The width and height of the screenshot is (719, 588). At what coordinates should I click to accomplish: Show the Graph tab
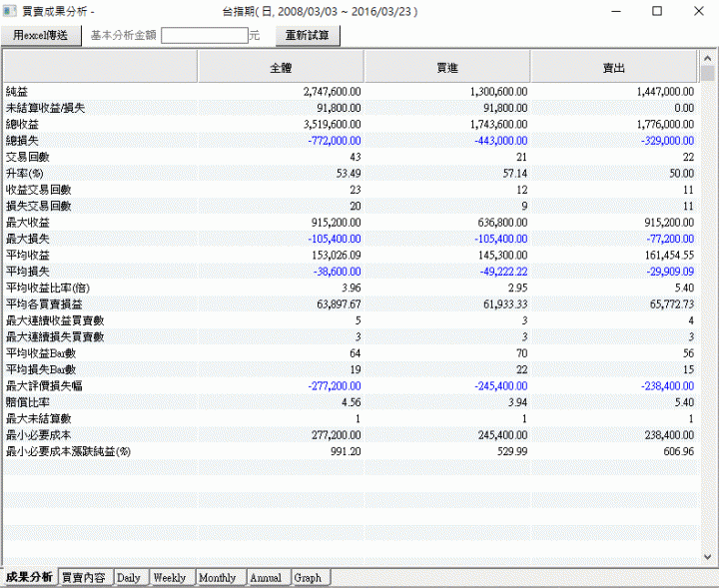pyautogui.click(x=309, y=577)
